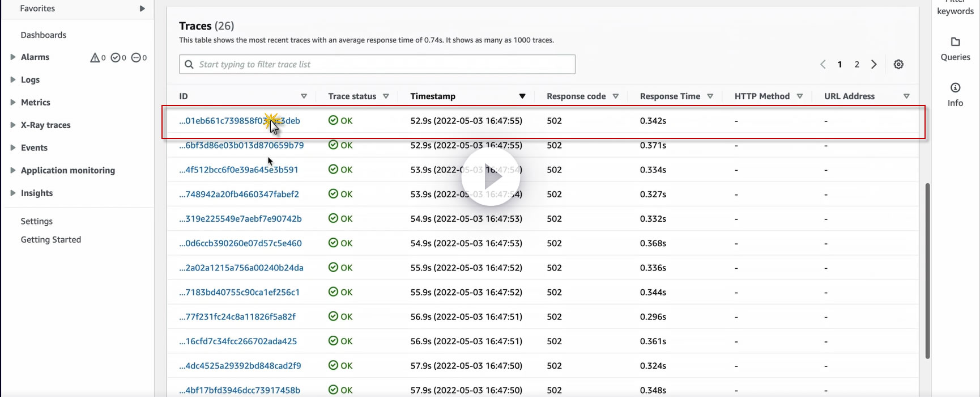The image size is (980, 397).
Task: Click the alarms OK checkmark count icon
Action: [116, 57]
